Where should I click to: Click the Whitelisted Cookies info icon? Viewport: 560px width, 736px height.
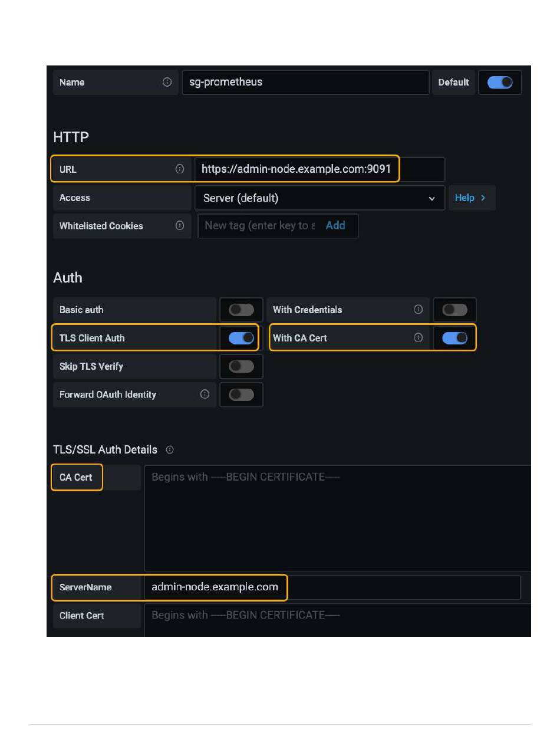[180, 226]
